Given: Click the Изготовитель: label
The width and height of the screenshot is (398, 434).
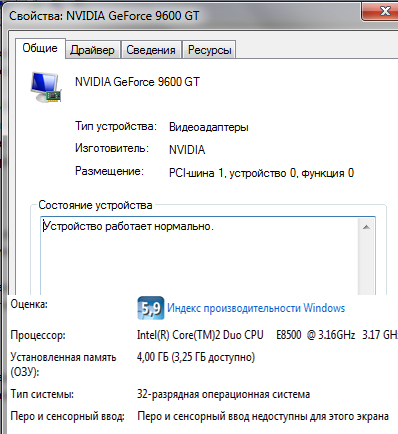Looking at the screenshot, I should tap(112, 148).
